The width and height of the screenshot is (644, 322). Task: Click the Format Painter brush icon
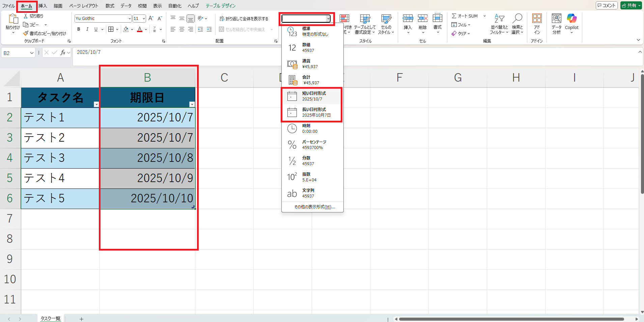(26, 33)
